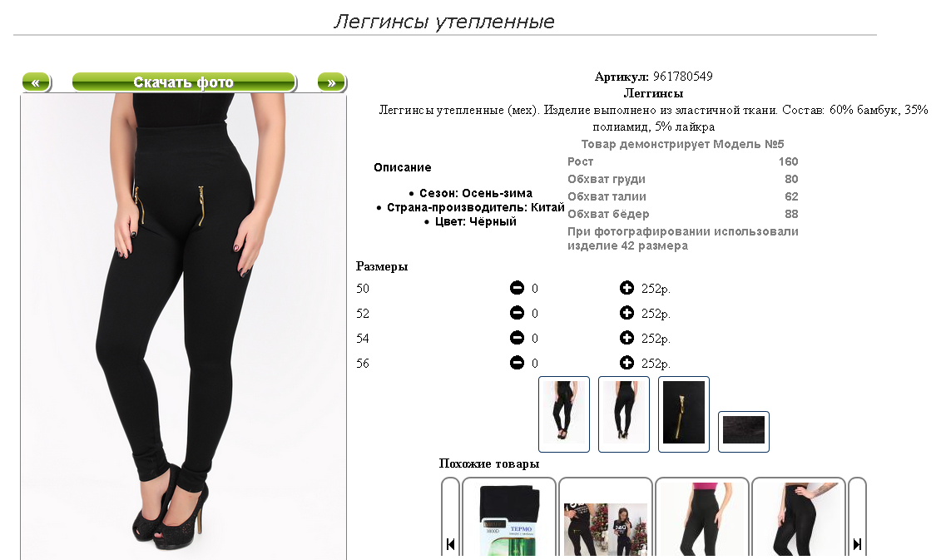Go to next photo with » button

[x=331, y=82]
